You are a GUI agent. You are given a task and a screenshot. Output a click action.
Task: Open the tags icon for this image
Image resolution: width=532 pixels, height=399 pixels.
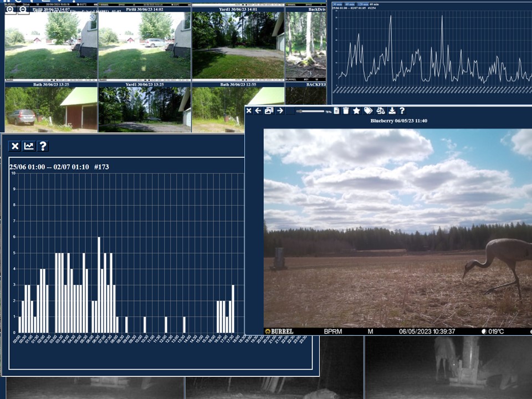pos(369,111)
